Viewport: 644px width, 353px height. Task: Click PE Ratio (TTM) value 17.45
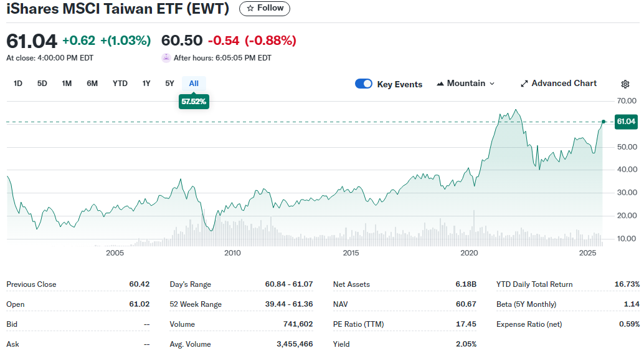point(466,324)
